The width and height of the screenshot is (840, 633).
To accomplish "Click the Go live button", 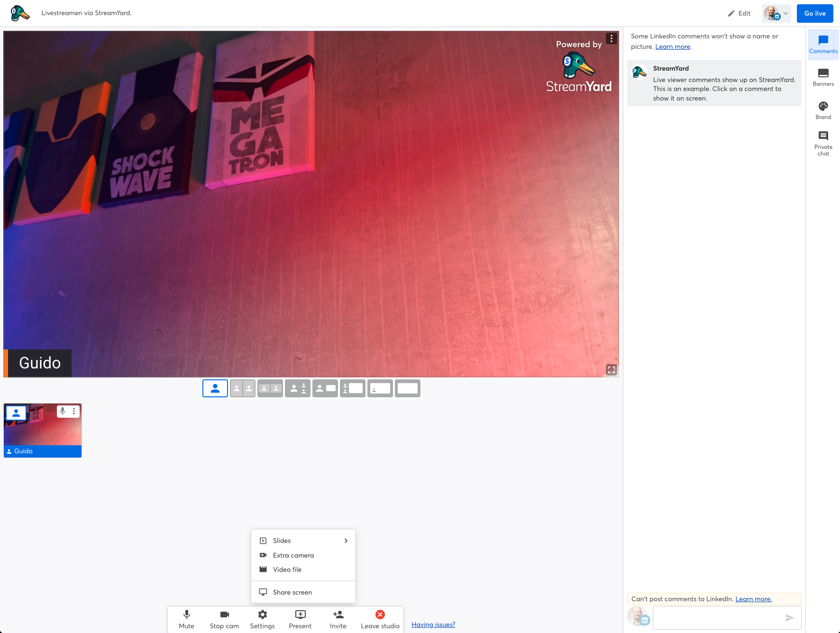I will tap(815, 13).
